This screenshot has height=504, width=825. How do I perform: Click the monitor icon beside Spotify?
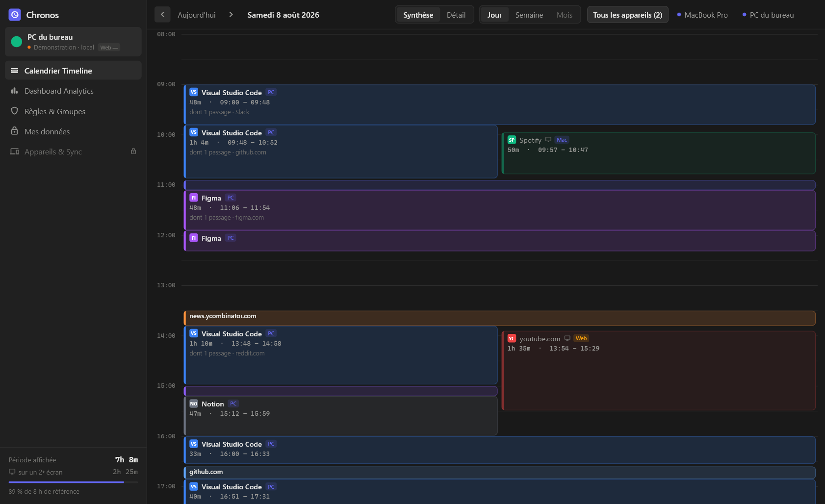(x=548, y=140)
